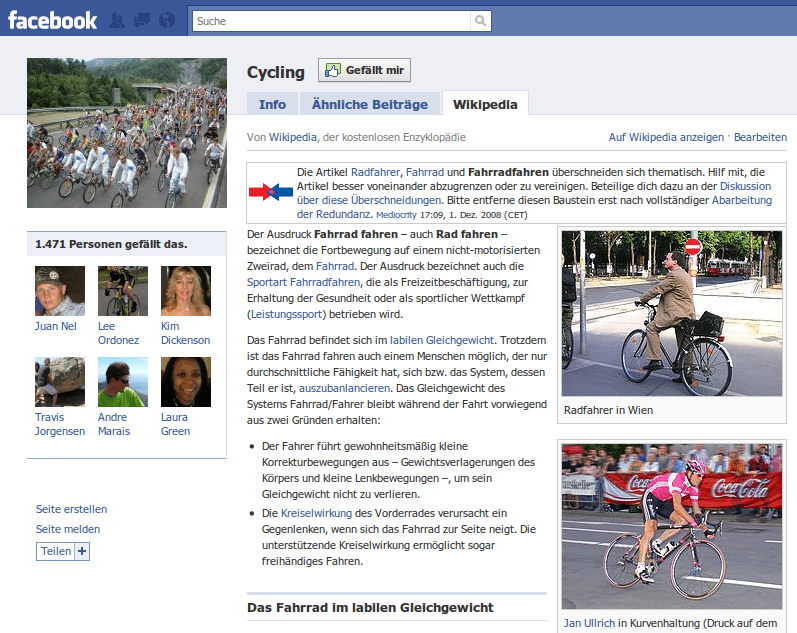Click the Lee Ordonez name link
This screenshot has height=633, width=797.
coord(118,334)
